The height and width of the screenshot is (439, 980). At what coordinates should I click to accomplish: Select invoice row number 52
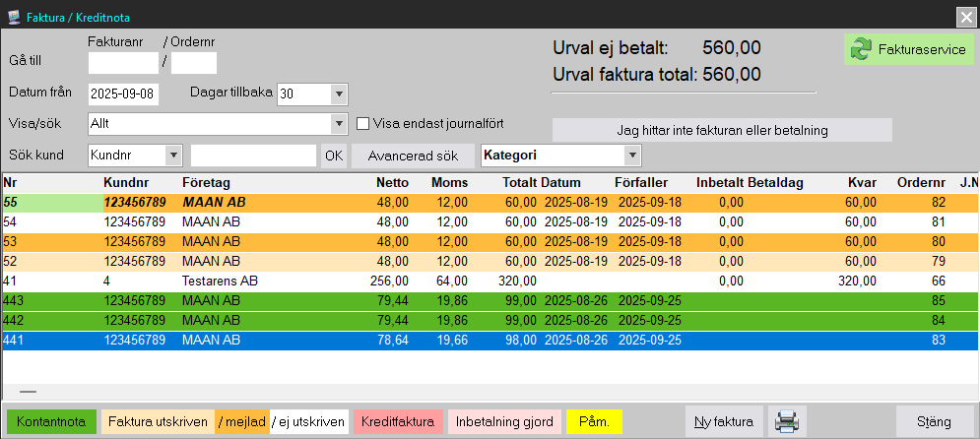pos(490,261)
